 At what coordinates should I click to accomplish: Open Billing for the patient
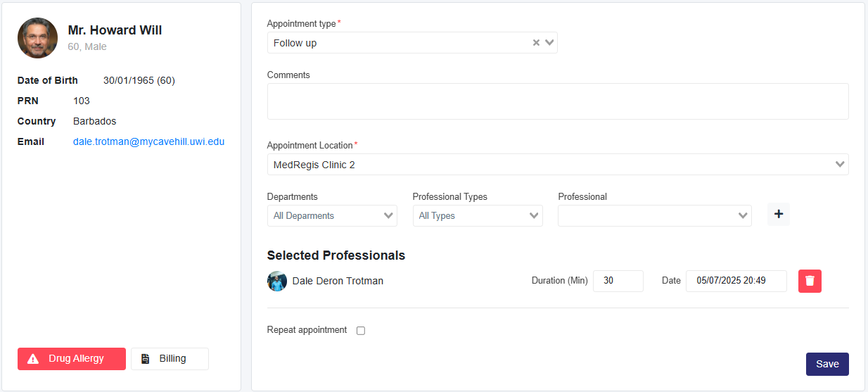pos(170,359)
